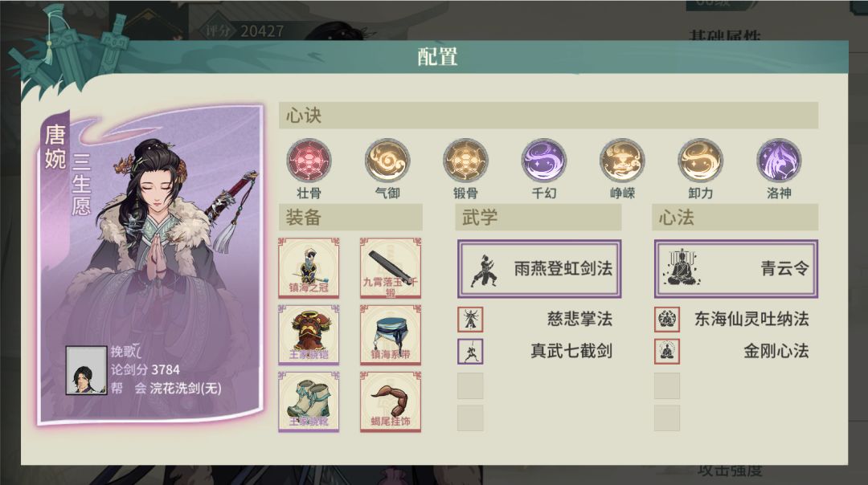Open the 镇海系带 belt equipment slot
868x485 pixels.
point(391,335)
